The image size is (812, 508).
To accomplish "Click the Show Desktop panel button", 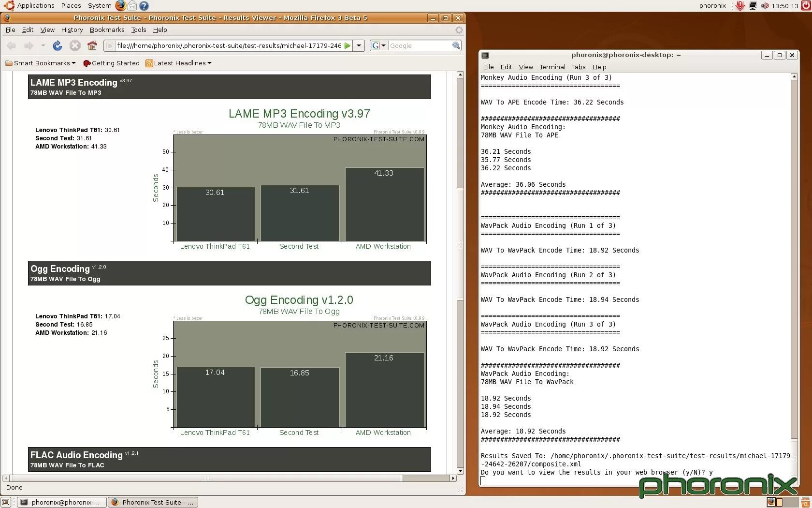I will coord(6,502).
